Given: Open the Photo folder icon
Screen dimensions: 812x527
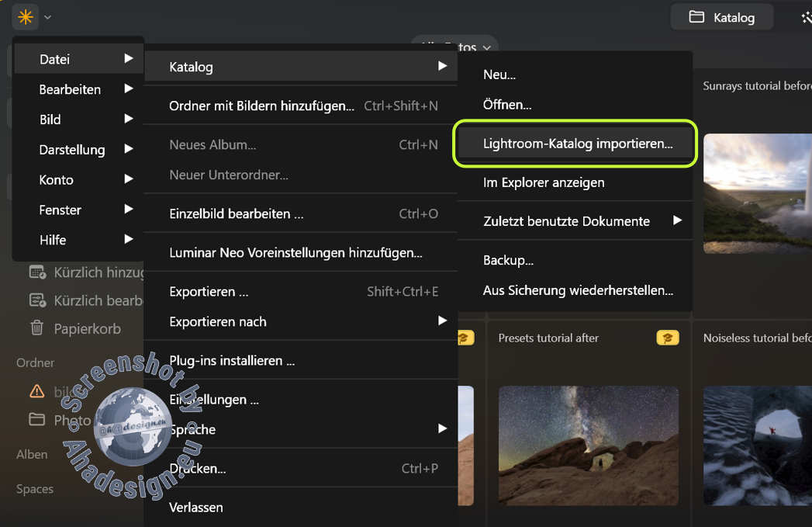Looking at the screenshot, I should click(x=36, y=418).
